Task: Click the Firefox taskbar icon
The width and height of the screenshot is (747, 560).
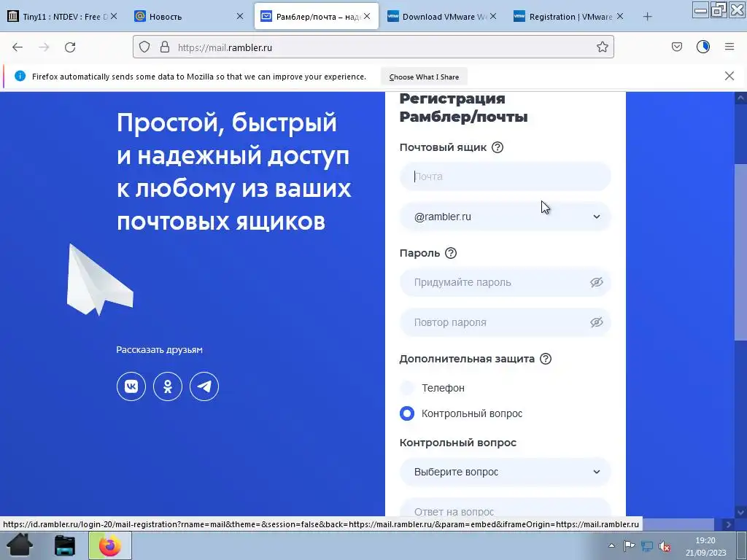Action: tap(110, 545)
